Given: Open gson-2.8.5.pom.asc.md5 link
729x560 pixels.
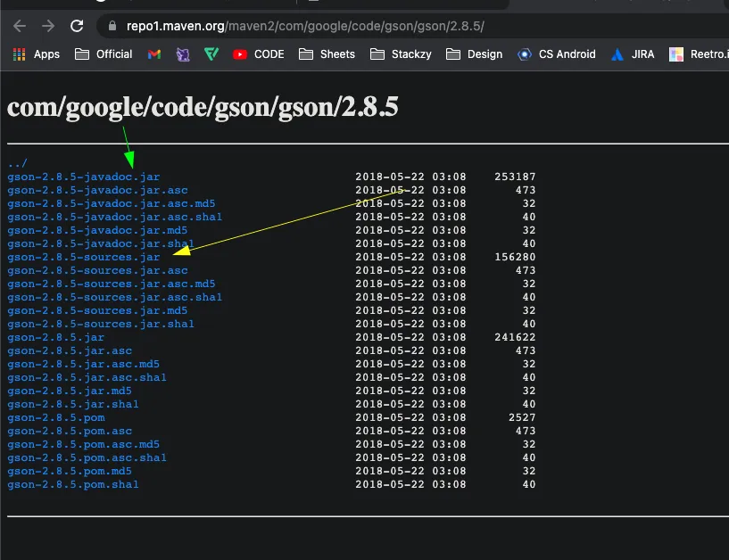Looking at the screenshot, I should pyautogui.click(x=84, y=445).
